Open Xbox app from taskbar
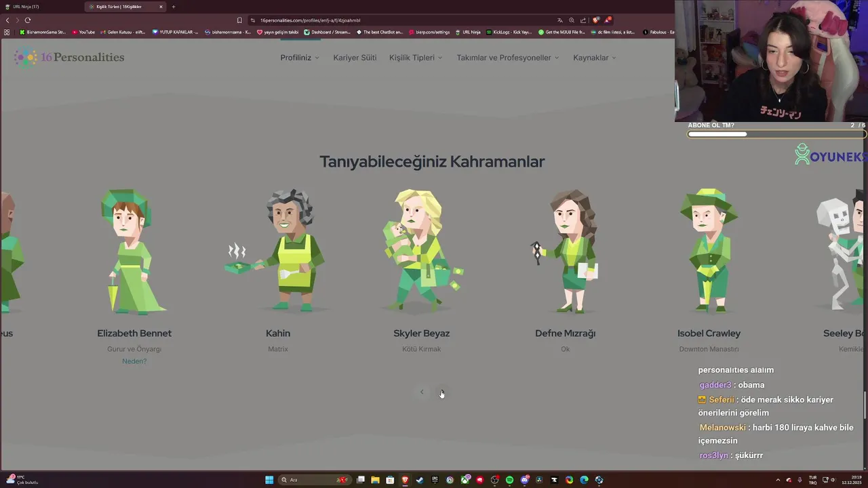 click(465, 480)
